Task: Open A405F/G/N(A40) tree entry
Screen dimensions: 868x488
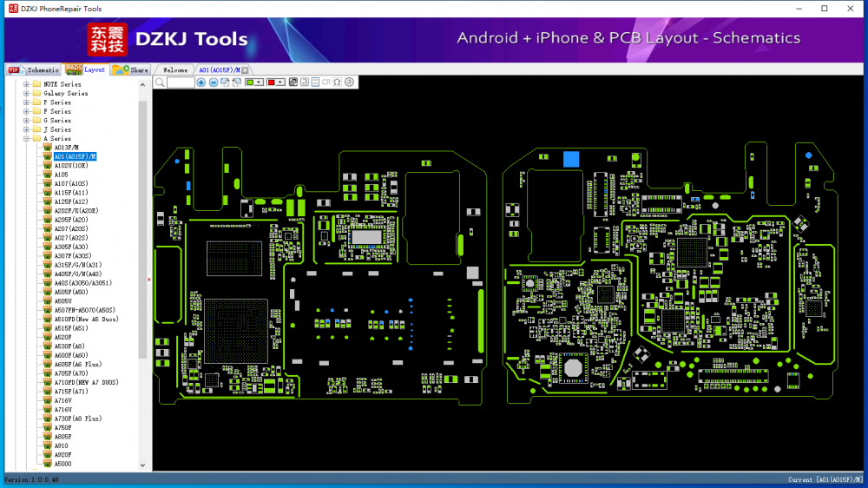Action: coord(77,274)
